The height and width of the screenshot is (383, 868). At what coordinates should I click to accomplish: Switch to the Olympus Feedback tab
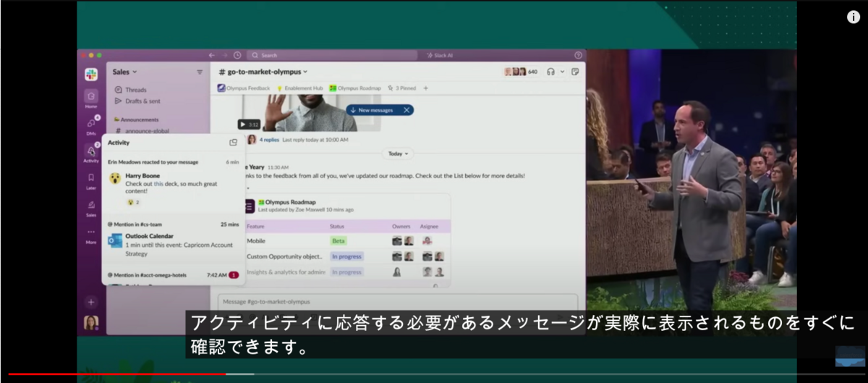tap(244, 88)
